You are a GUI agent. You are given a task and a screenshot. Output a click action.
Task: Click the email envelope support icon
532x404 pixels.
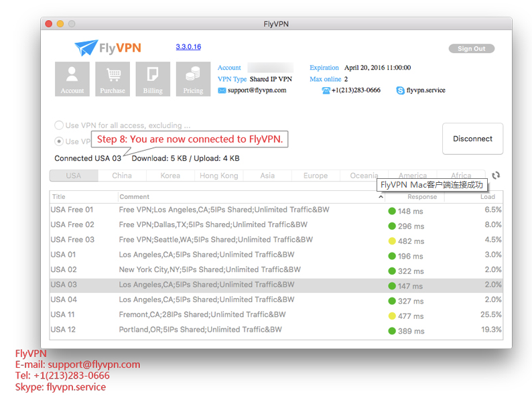[x=222, y=90]
